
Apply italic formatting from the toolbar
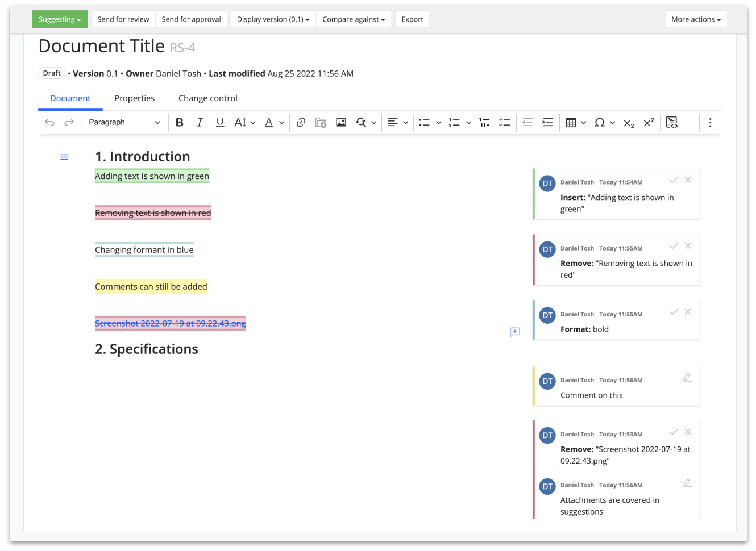click(200, 122)
